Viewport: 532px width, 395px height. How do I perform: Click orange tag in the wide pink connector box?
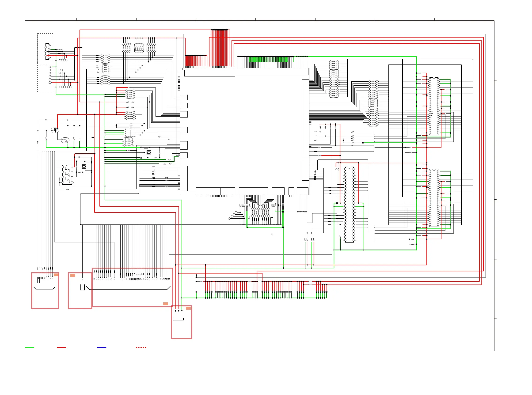pyautogui.click(x=165, y=304)
